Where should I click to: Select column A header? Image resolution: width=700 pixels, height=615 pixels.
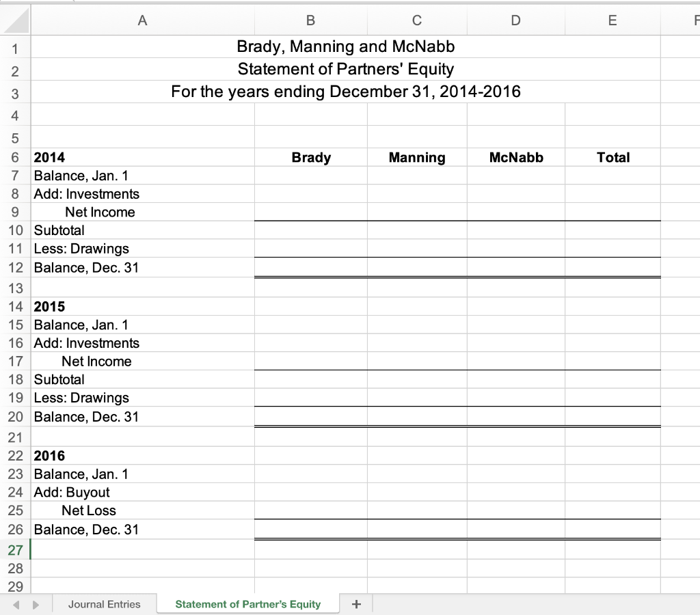pos(142,20)
